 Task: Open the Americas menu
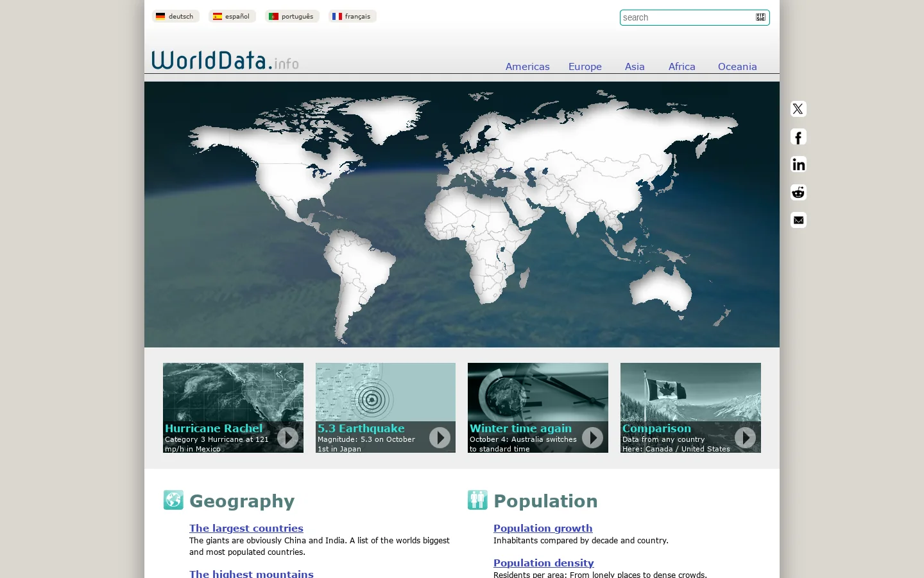click(527, 67)
